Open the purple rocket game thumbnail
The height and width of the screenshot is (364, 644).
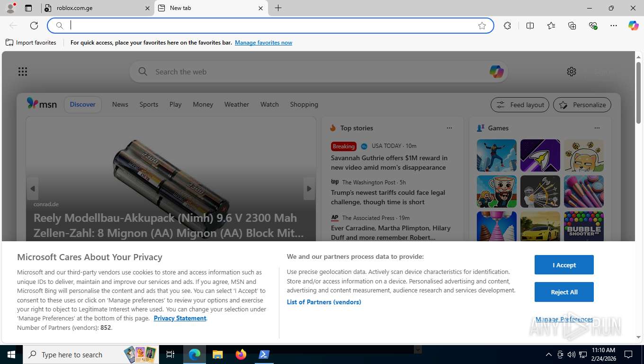pyautogui.click(x=540, y=155)
